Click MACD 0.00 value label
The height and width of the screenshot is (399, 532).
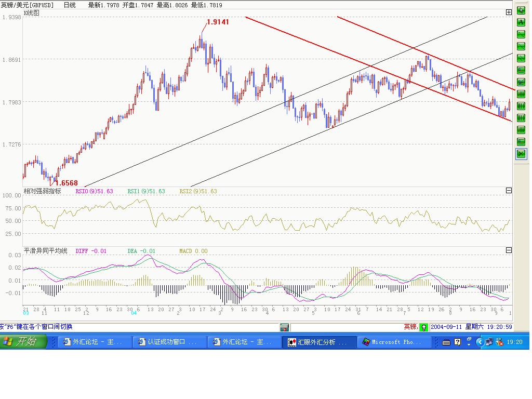(x=193, y=251)
